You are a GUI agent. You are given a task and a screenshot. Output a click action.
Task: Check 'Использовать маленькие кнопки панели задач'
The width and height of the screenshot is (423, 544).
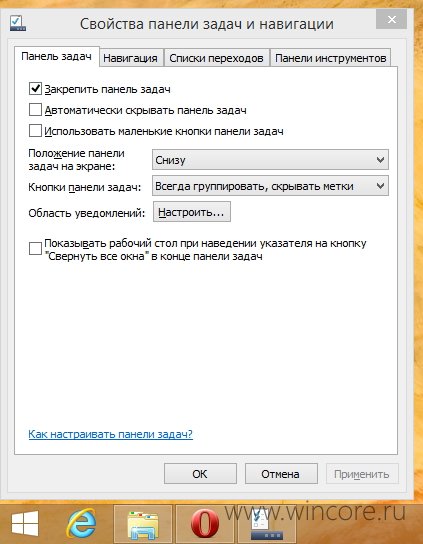tap(35, 131)
